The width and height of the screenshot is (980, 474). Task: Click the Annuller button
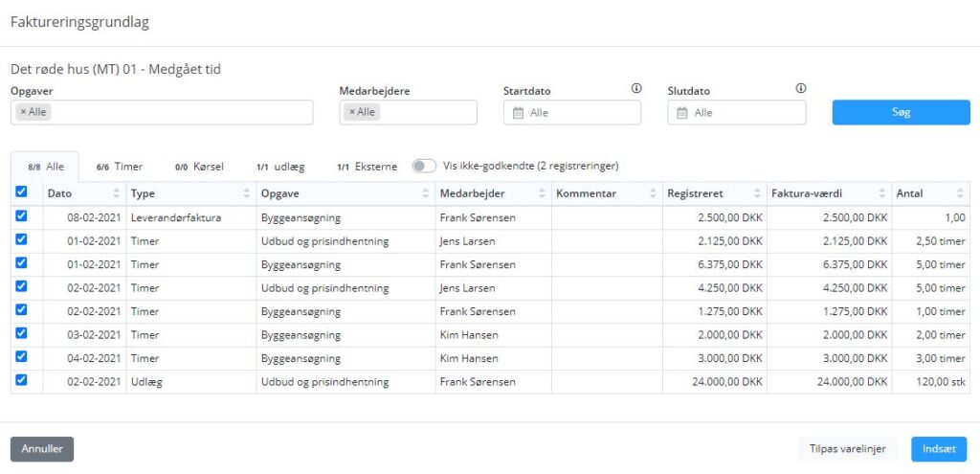tap(42, 449)
